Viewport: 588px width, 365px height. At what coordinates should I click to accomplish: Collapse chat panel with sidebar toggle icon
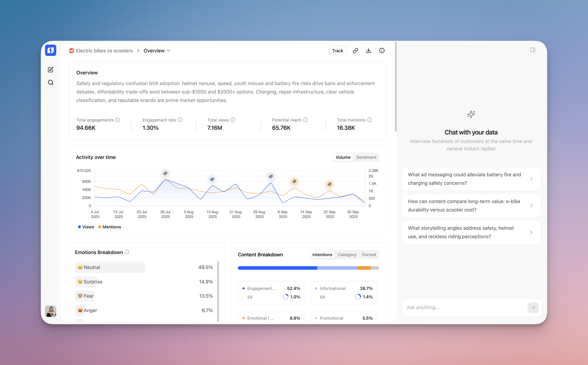(532, 50)
